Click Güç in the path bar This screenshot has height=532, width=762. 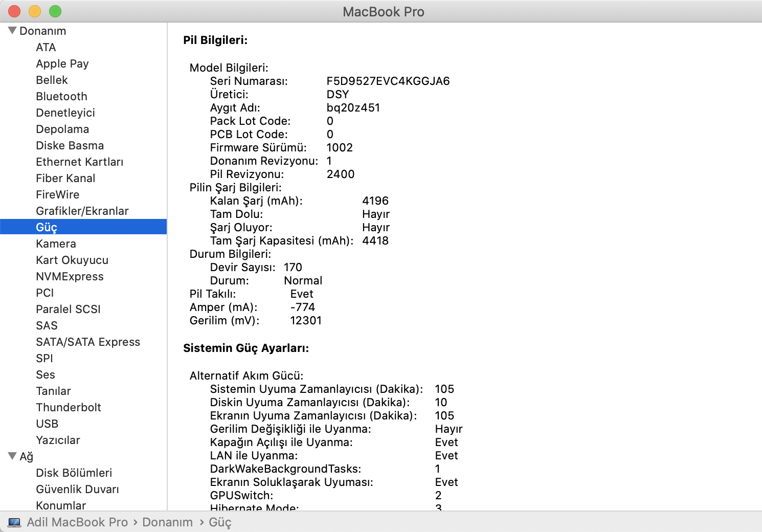pos(220,523)
